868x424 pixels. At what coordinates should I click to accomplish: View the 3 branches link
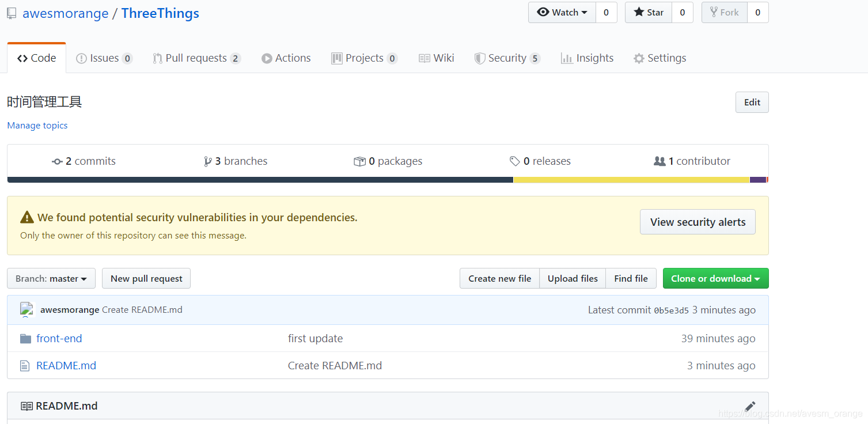(x=236, y=161)
